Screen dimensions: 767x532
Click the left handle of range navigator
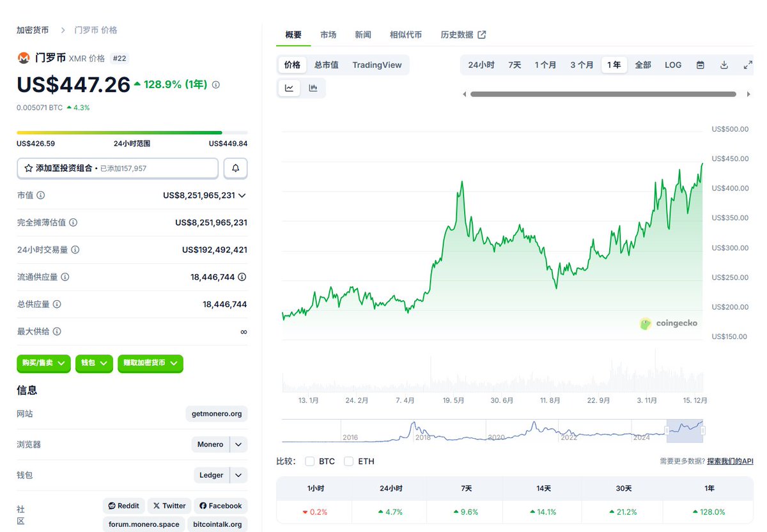[667, 430]
